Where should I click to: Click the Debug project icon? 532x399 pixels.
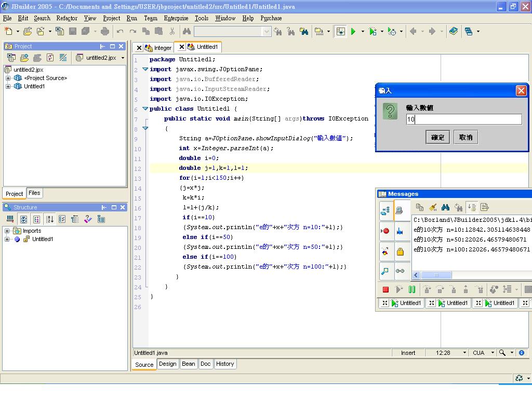click(x=373, y=32)
